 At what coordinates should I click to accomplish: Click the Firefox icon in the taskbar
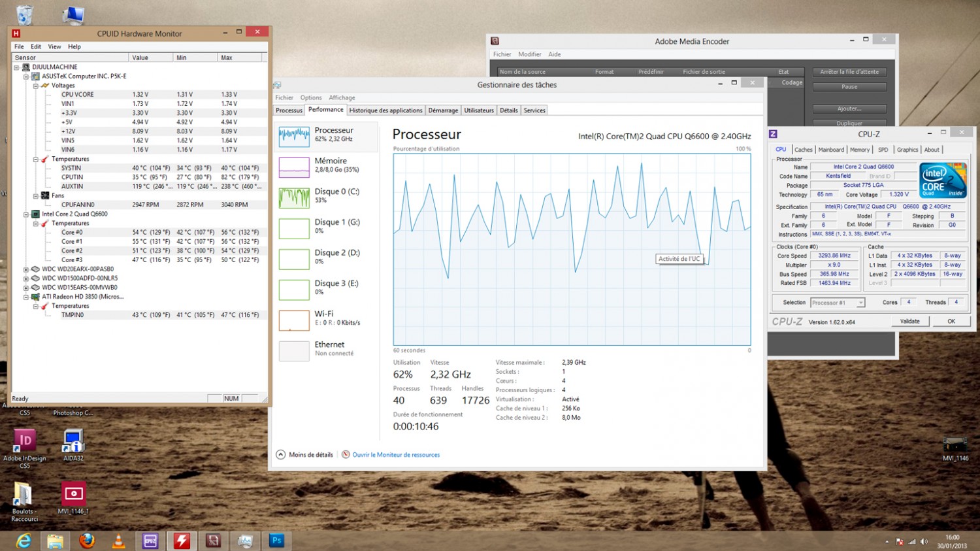click(x=87, y=541)
